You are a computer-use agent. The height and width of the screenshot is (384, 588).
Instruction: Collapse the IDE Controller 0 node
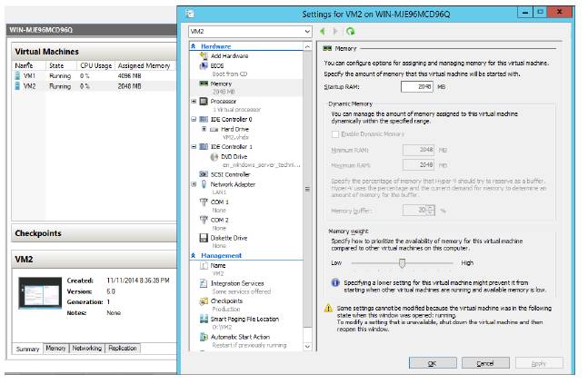(193, 119)
